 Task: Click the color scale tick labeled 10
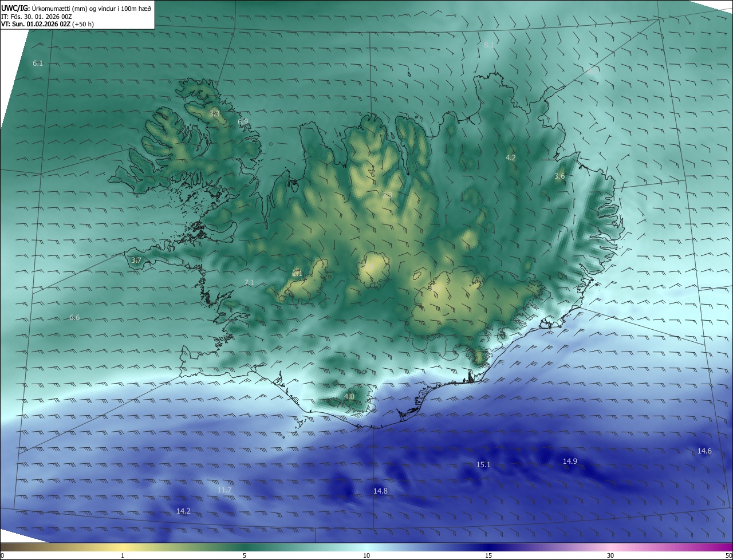point(366,555)
